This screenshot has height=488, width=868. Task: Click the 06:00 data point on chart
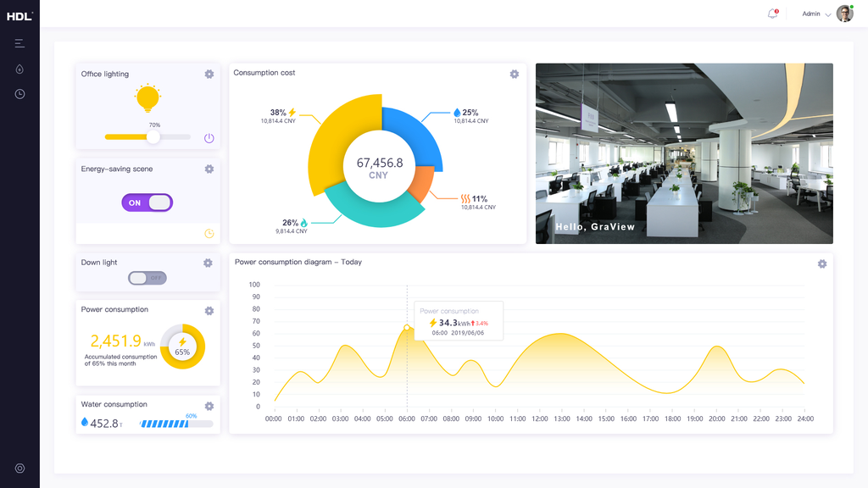(407, 328)
